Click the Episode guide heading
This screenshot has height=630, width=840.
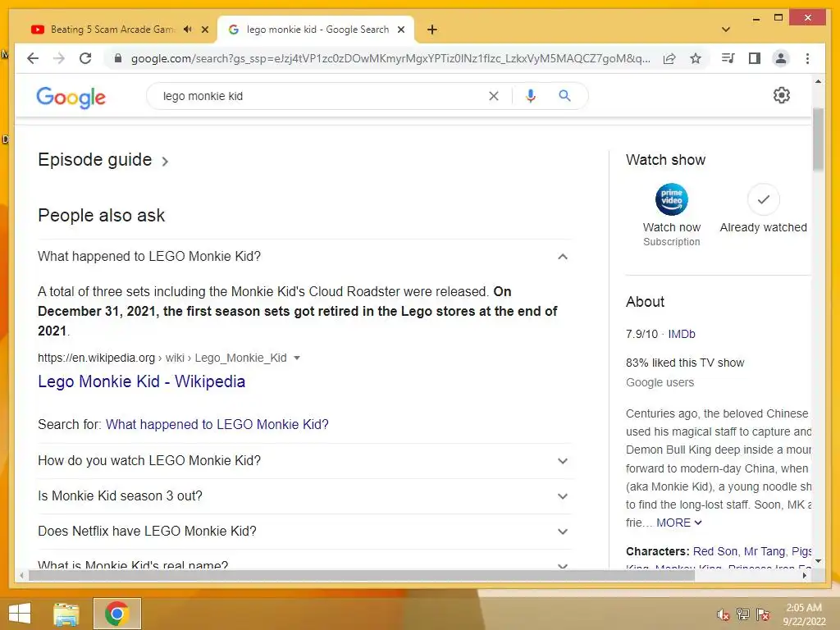(95, 160)
